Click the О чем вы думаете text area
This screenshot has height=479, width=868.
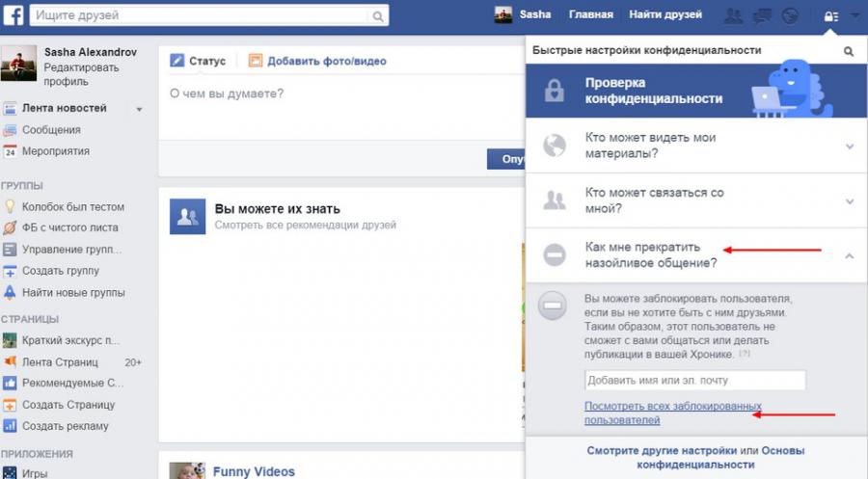pyautogui.click(x=340, y=108)
